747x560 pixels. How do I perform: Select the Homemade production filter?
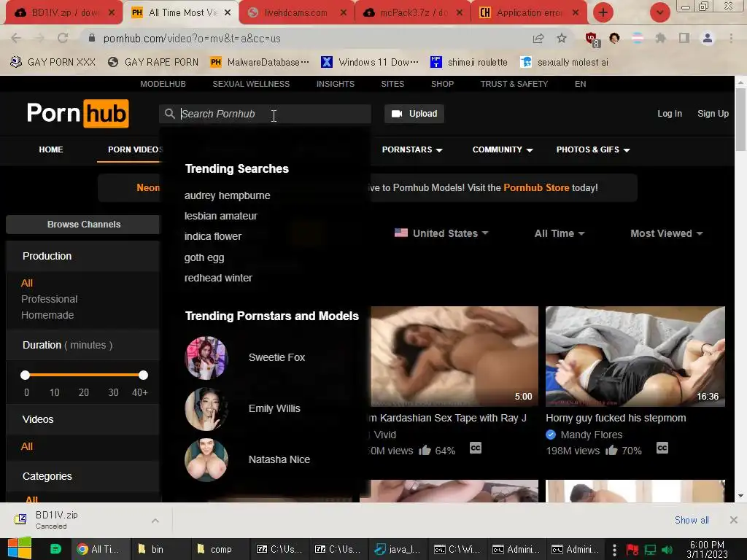pos(47,315)
